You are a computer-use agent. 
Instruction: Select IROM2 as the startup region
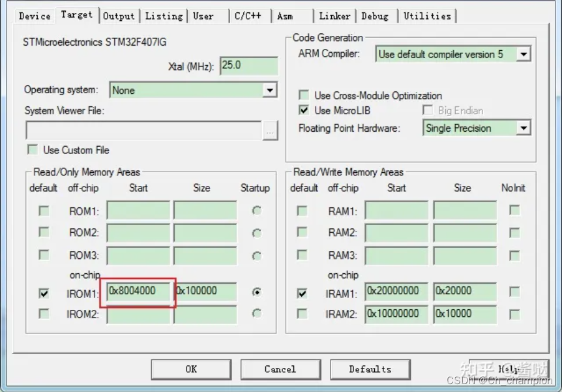click(256, 314)
